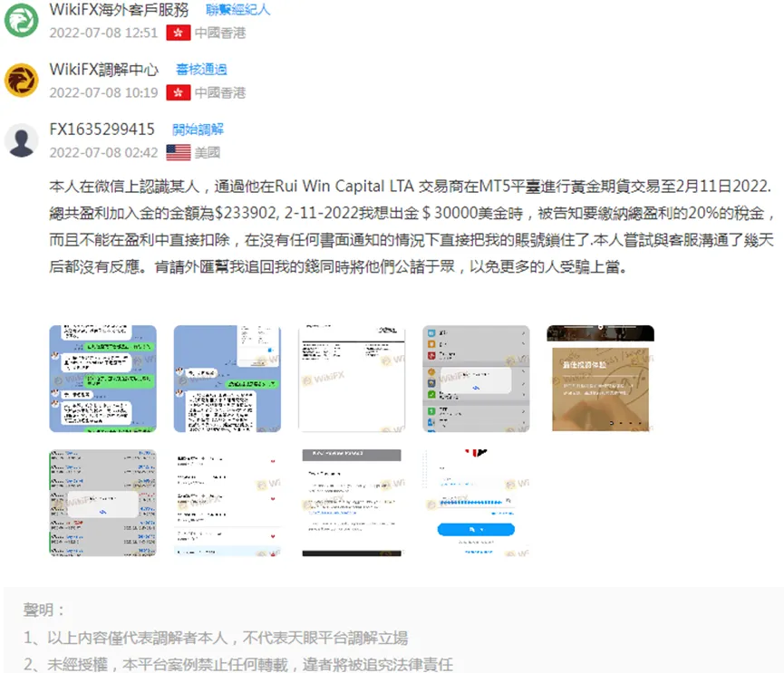Image resolution: width=784 pixels, height=673 pixels.
Task: Open the brown promotional banner thumbnail
Action: 601,379
